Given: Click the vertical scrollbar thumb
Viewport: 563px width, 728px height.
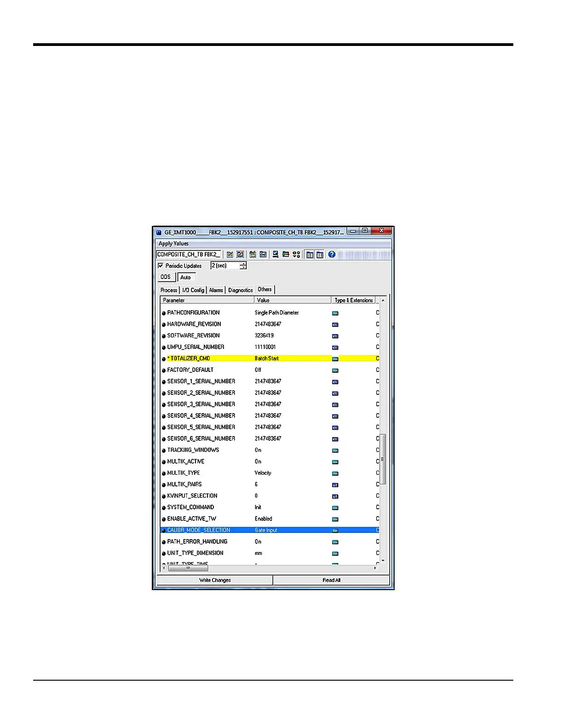Looking at the screenshot, I should tap(383, 459).
